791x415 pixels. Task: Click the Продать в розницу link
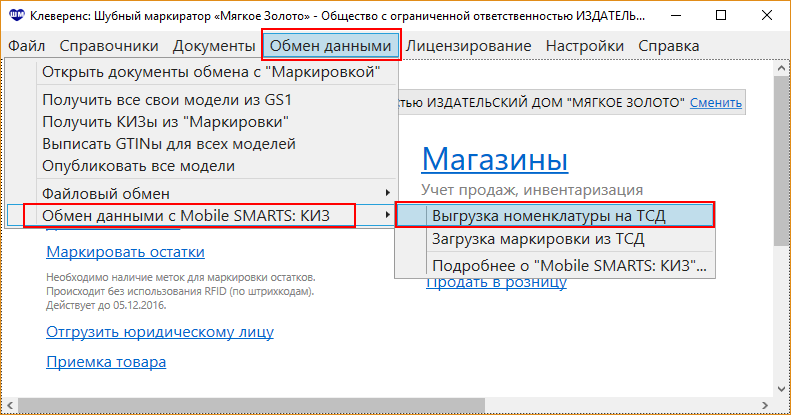click(x=496, y=282)
